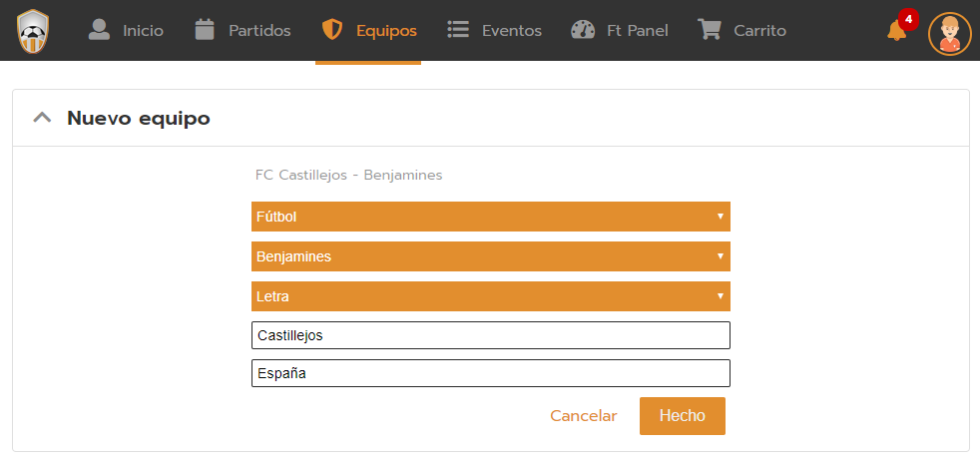Click the Carrito shopping cart icon
Screen dimensions: 980x466
(x=710, y=30)
